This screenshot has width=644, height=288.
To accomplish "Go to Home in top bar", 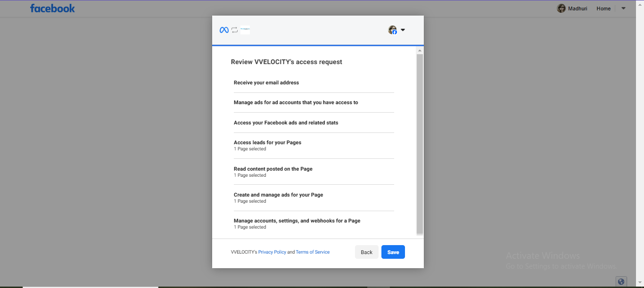I will pyautogui.click(x=603, y=8).
